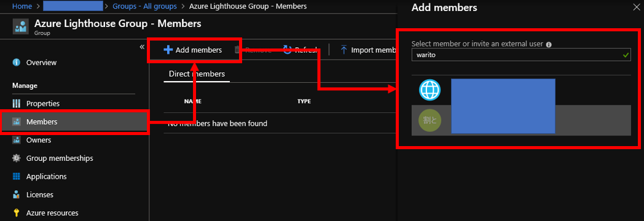Select the search result with the green 割と avatar
This screenshot has width=644, height=221.
pyautogui.click(x=521, y=120)
